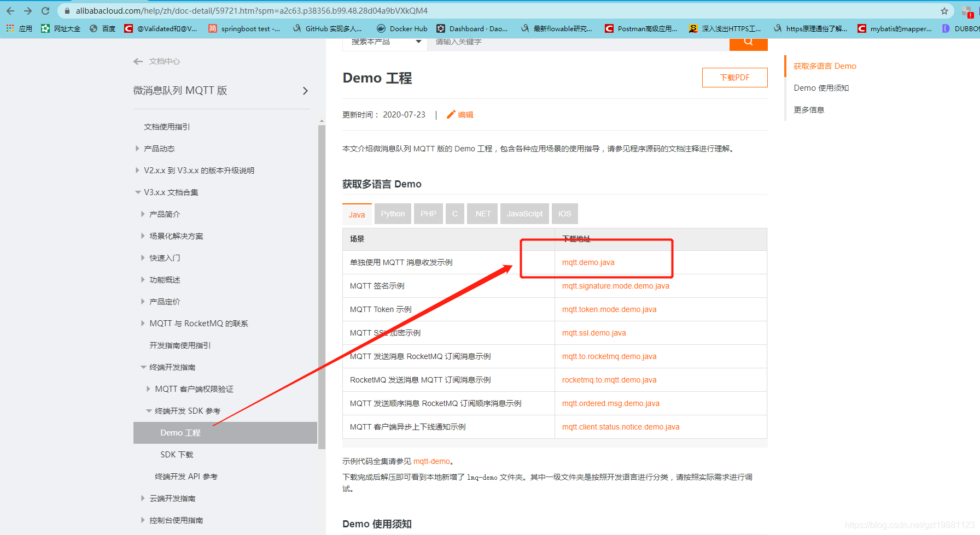Expand MQTT 客户端权限验证 node
980x535 pixels.
tap(148, 389)
